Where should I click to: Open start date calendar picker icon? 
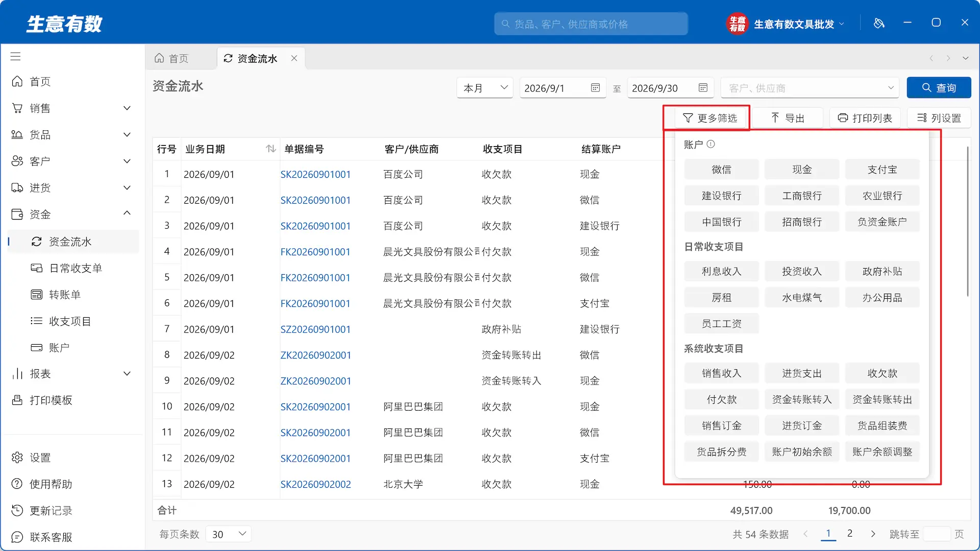tap(595, 88)
